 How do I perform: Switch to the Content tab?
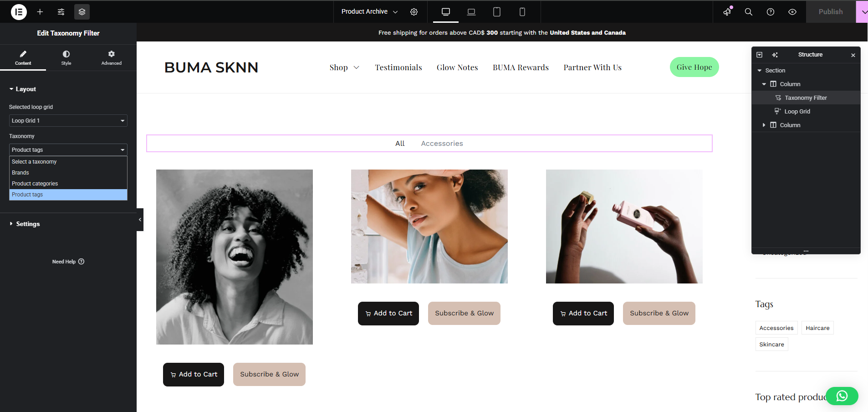coord(23,58)
